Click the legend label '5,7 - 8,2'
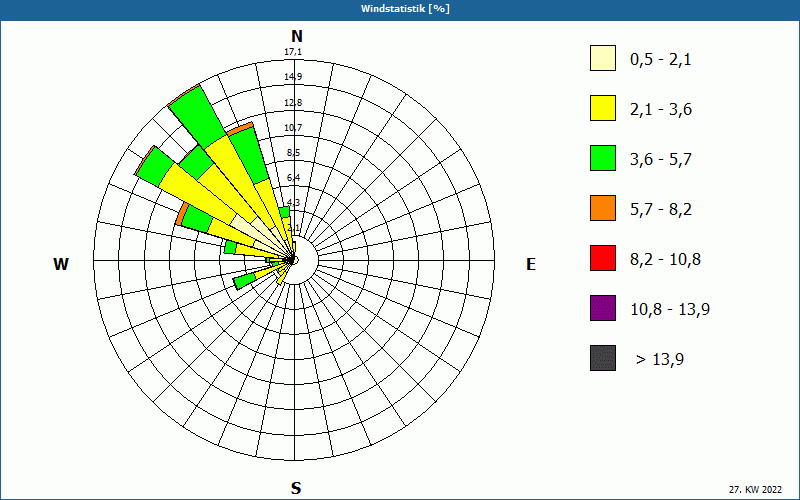This screenshot has height=500, width=800. coord(661,210)
